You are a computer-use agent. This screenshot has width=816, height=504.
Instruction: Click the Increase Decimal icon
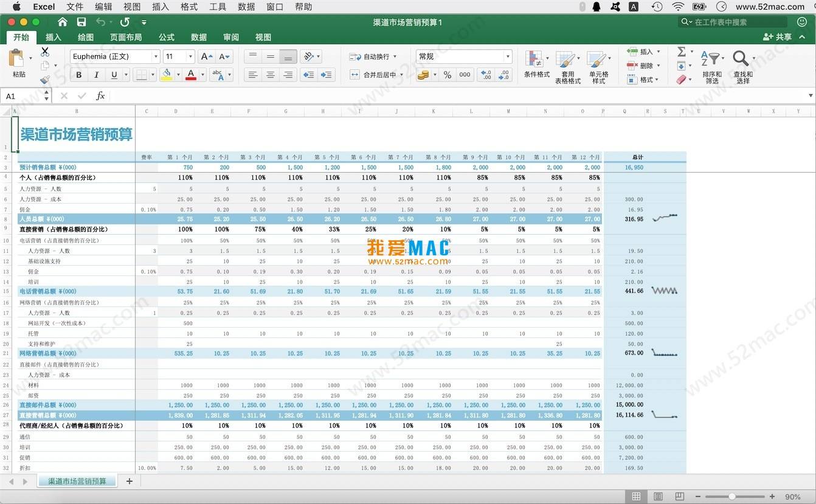pos(486,75)
